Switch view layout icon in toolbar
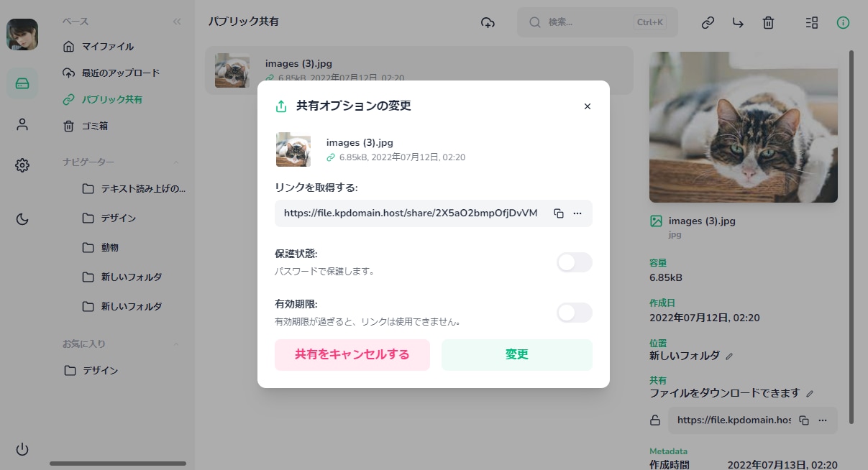868x470 pixels. 812,22
